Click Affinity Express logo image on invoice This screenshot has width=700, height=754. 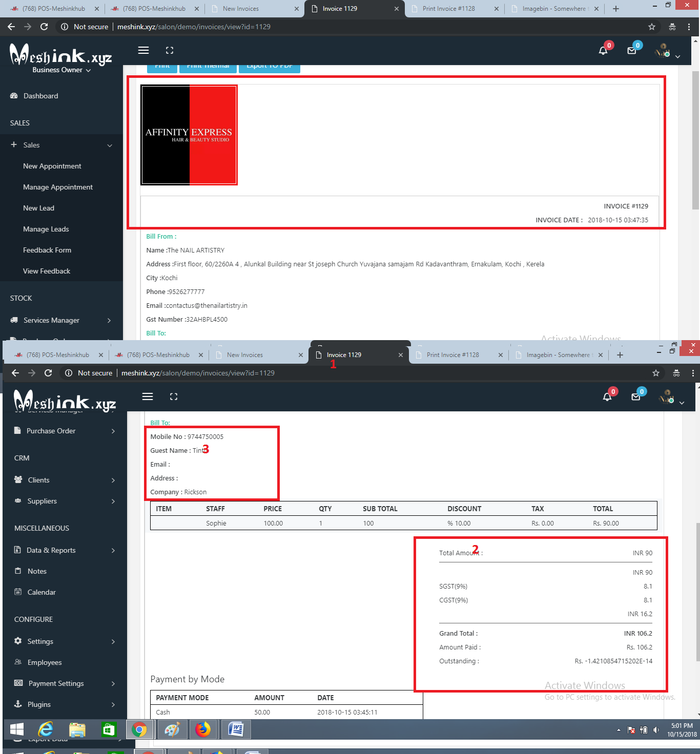pyautogui.click(x=189, y=135)
